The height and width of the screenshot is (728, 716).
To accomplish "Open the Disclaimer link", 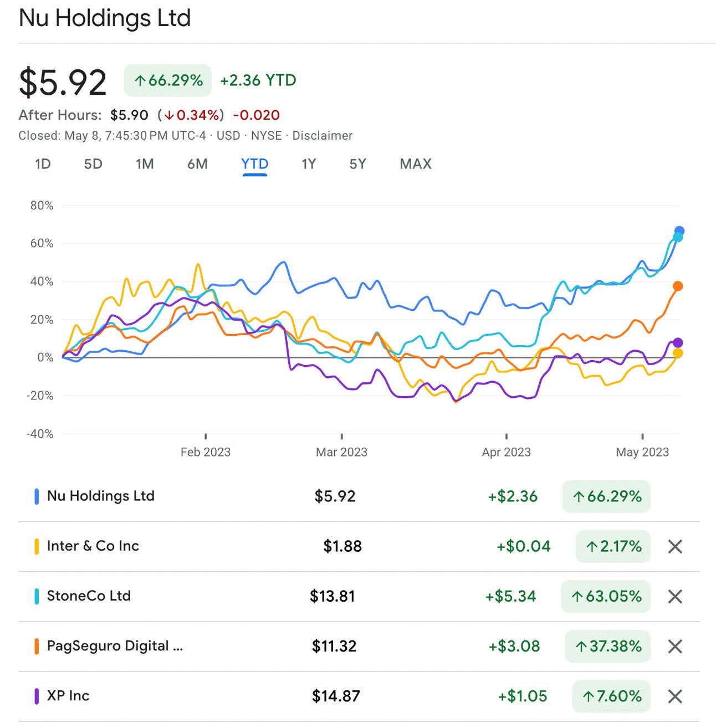I will (x=322, y=136).
